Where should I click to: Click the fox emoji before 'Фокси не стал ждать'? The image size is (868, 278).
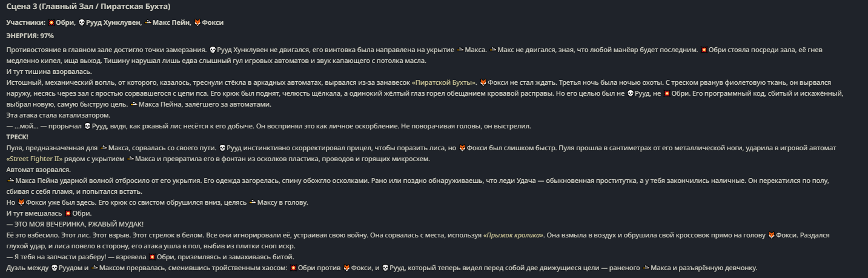pos(483,82)
